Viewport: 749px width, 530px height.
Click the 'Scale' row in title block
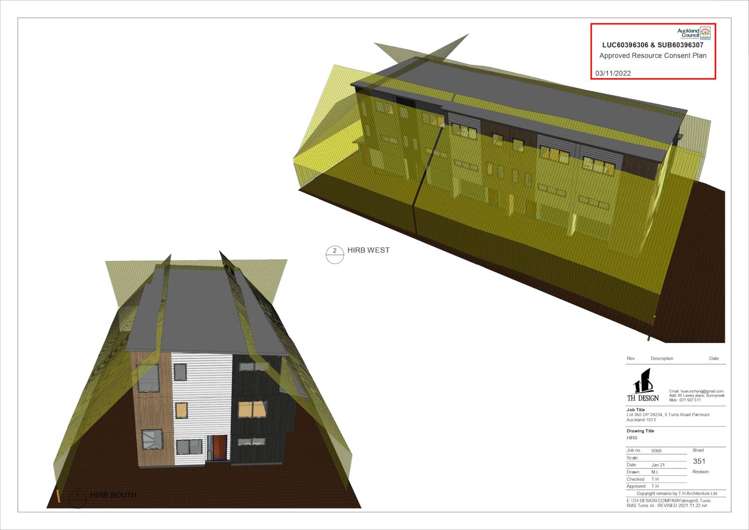point(656,457)
